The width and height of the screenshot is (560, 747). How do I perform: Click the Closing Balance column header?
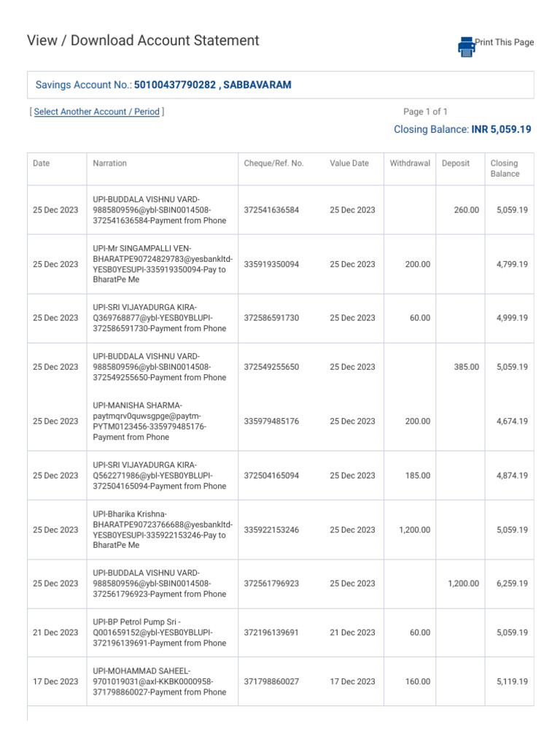(505, 169)
